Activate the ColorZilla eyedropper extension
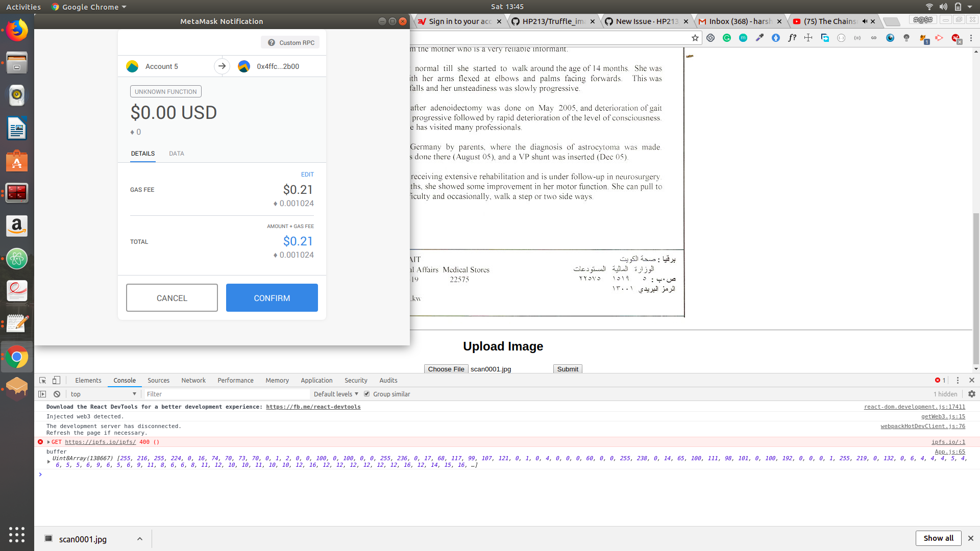 pos(759,38)
